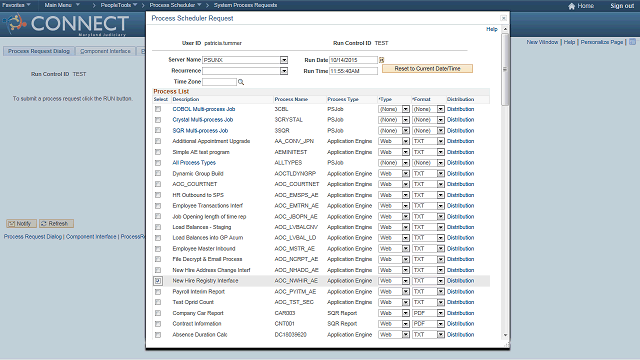
Task: Open Type dropdown for COBOL Multi-process Job
Action: [405, 109]
